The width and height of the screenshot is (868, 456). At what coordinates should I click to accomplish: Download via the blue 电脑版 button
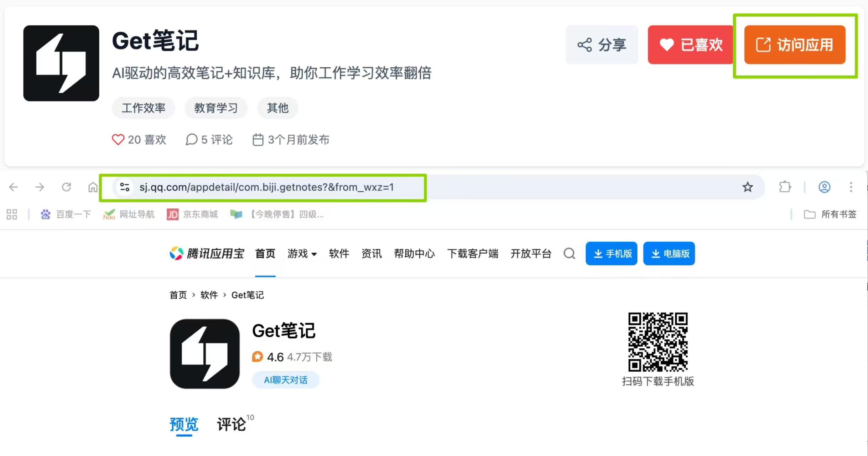point(669,254)
